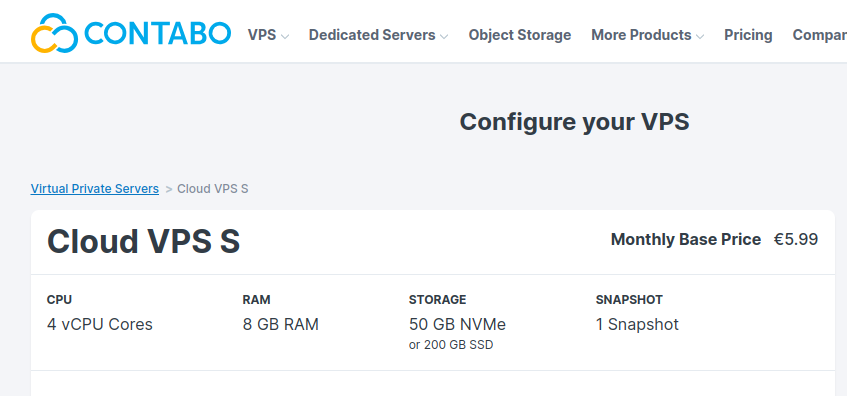Expand the Dedicated Servers chevron
The height and width of the screenshot is (396, 847).
pos(444,37)
